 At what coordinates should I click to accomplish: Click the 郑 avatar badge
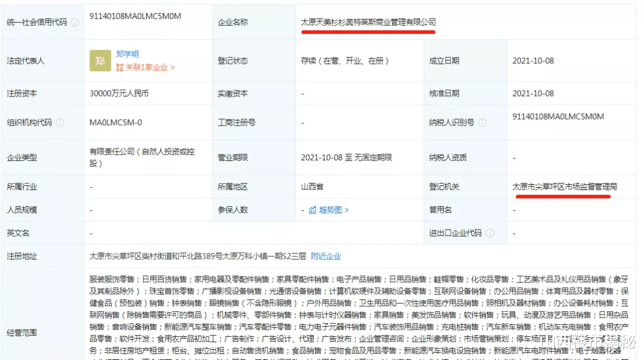point(100,61)
